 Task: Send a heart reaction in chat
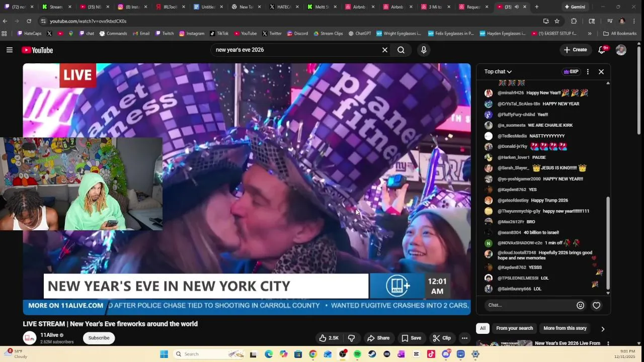[596, 305]
